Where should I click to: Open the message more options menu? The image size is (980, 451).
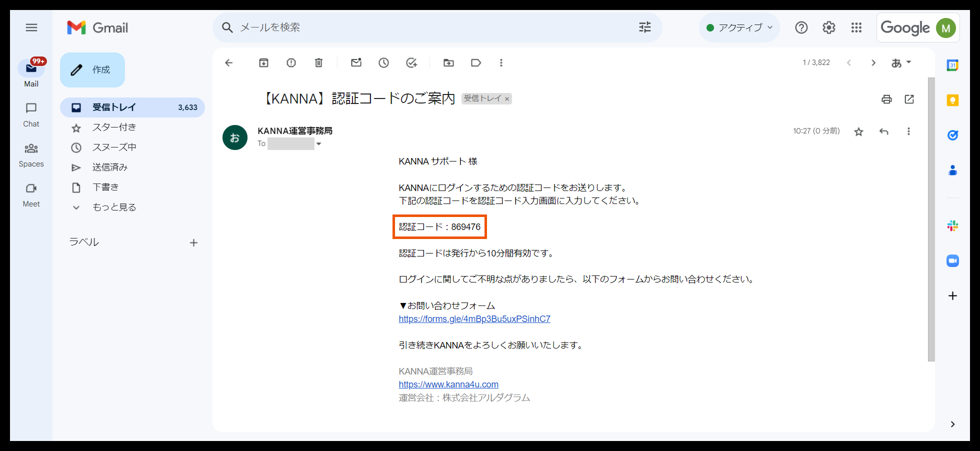[908, 131]
